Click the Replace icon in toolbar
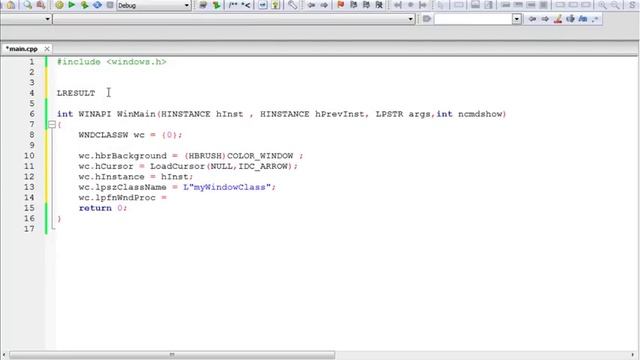Screen dimensions: 640x360 pyautogui.click(x=40, y=5)
